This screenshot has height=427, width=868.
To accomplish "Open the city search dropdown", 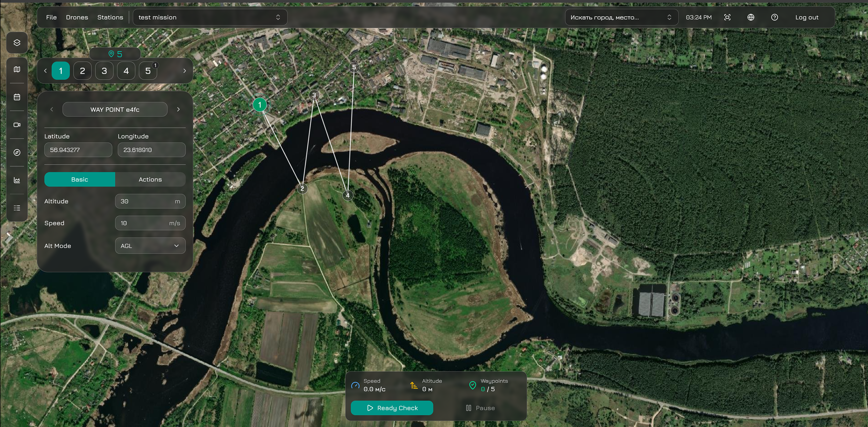I will tap(621, 17).
